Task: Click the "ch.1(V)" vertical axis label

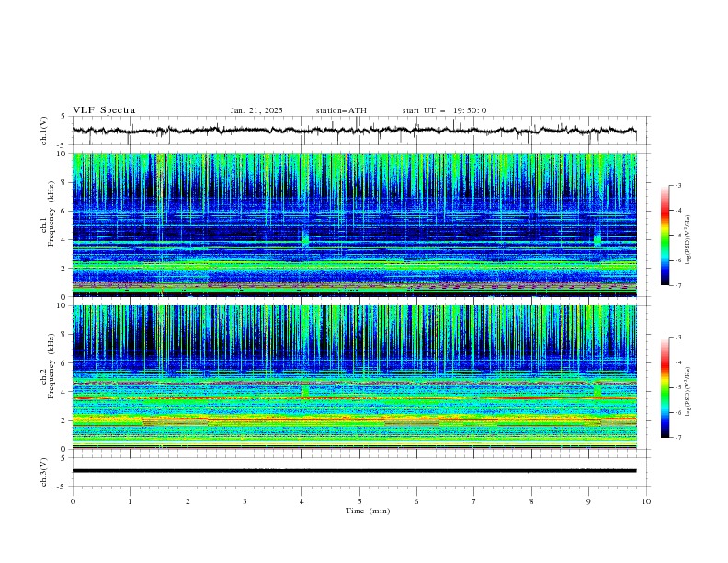Action: coord(44,131)
